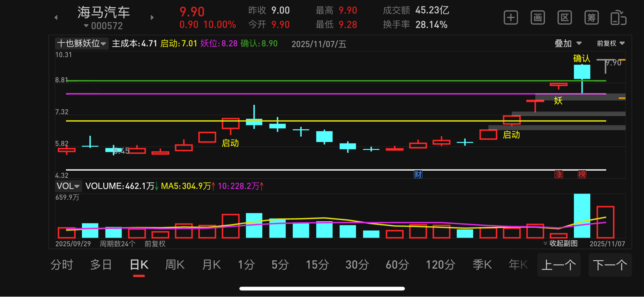Image resolution: width=644 pixels, height=297 pixels.
Task: Select the tallest cyan volume bar
Action: pos(582,216)
